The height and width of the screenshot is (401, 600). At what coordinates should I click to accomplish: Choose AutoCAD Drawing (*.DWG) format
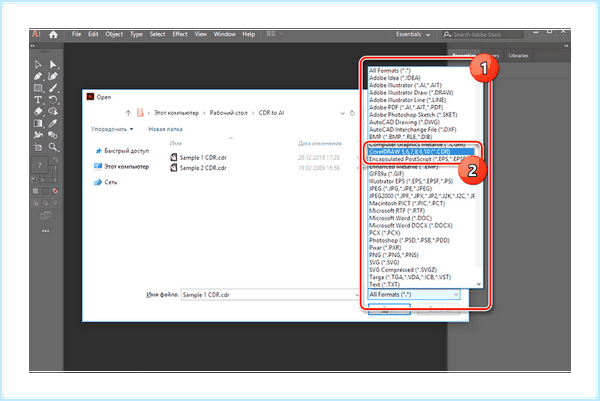click(404, 122)
